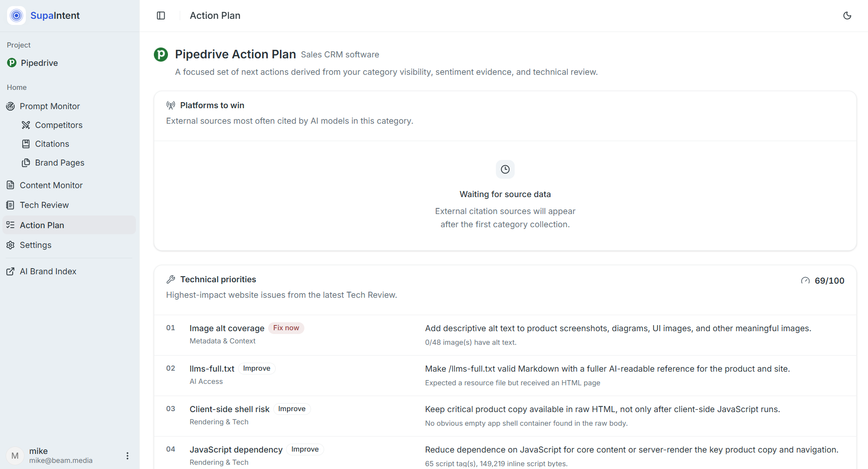Viewport: 868px width, 469px height.
Task: Open Content Monitor
Action: coord(51,185)
